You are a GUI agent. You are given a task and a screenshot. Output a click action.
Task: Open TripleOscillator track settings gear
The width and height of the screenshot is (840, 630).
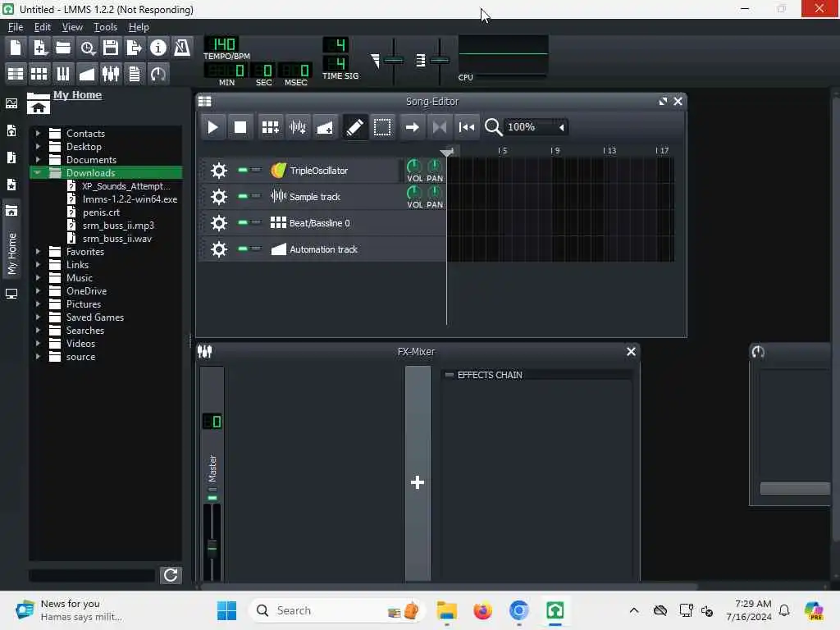(x=218, y=171)
